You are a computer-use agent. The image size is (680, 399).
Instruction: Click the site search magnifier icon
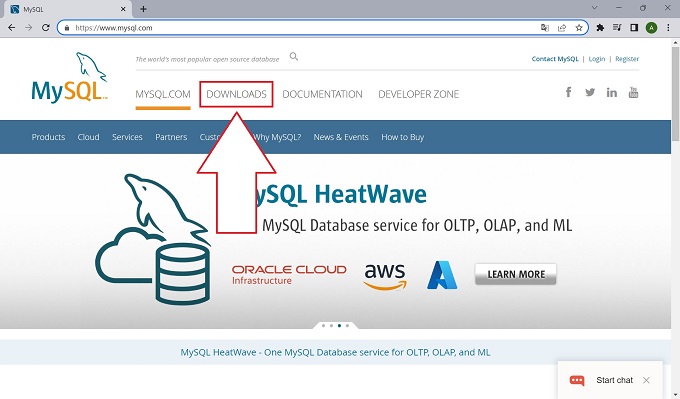click(294, 56)
